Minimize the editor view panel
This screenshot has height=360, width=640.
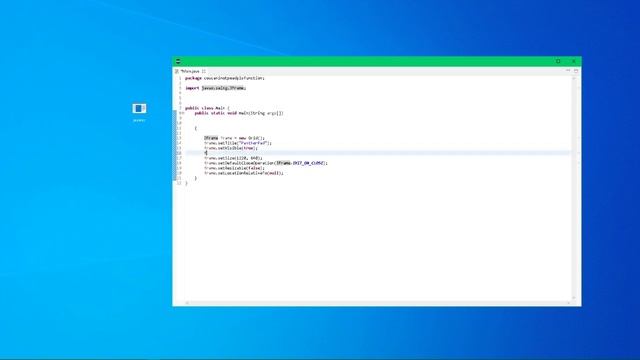[x=568, y=71]
